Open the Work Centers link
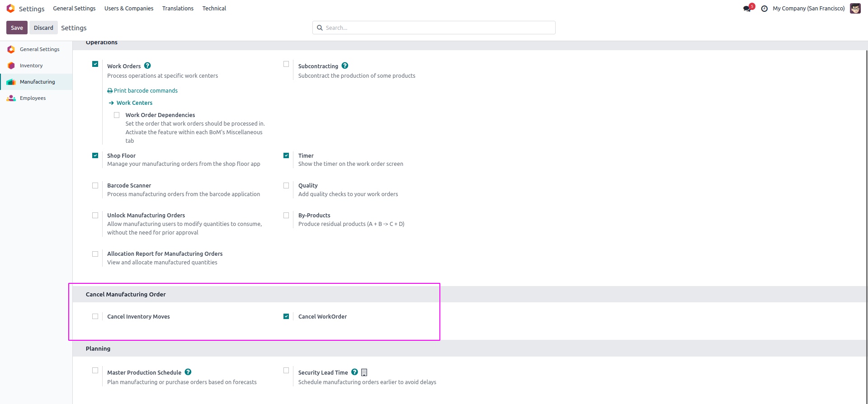The image size is (868, 404). pyautogui.click(x=134, y=103)
